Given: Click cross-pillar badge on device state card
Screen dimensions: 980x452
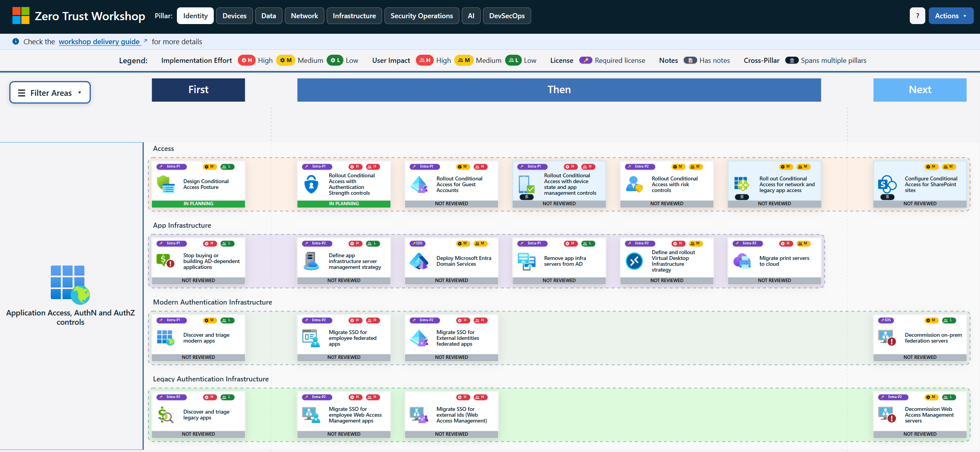Looking at the screenshot, I should 526,197.
